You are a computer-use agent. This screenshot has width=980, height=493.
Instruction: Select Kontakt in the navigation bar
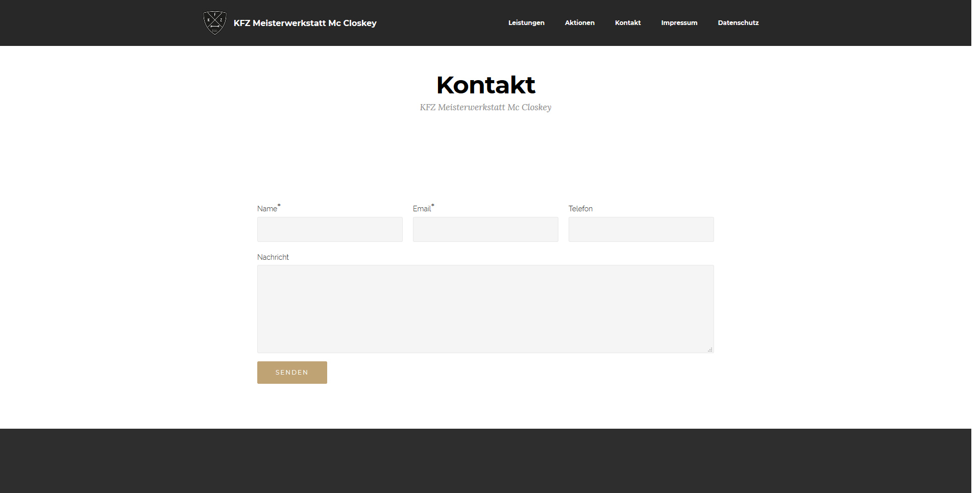click(x=627, y=23)
